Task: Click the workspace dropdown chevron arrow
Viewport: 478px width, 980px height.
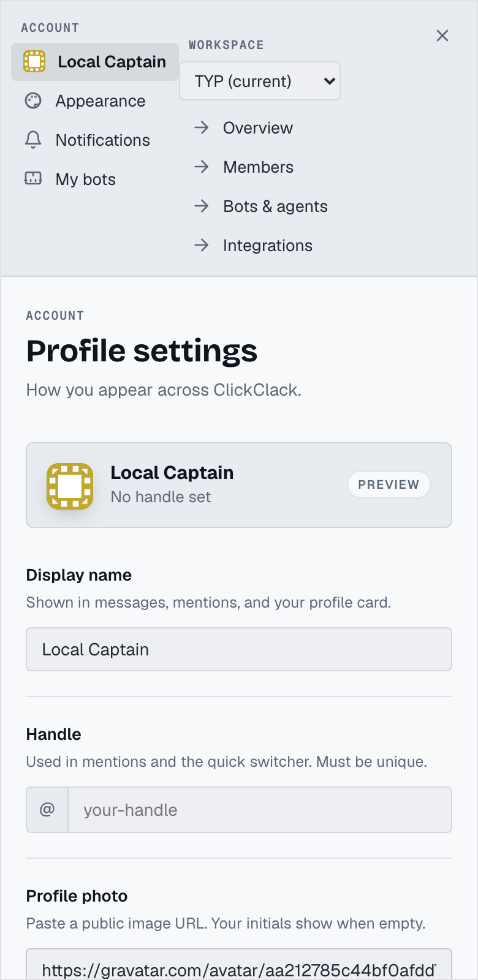Action: (x=329, y=81)
